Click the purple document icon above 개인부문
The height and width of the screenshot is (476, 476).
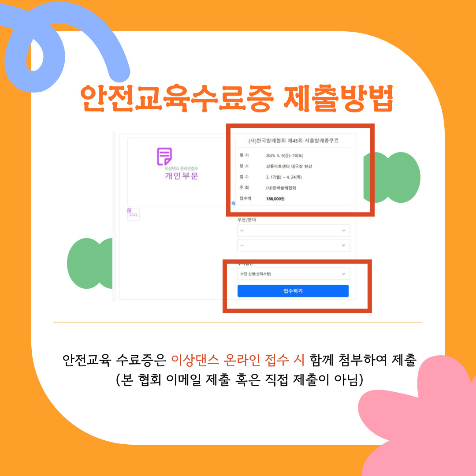pyautogui.click(x=164, y=156)
